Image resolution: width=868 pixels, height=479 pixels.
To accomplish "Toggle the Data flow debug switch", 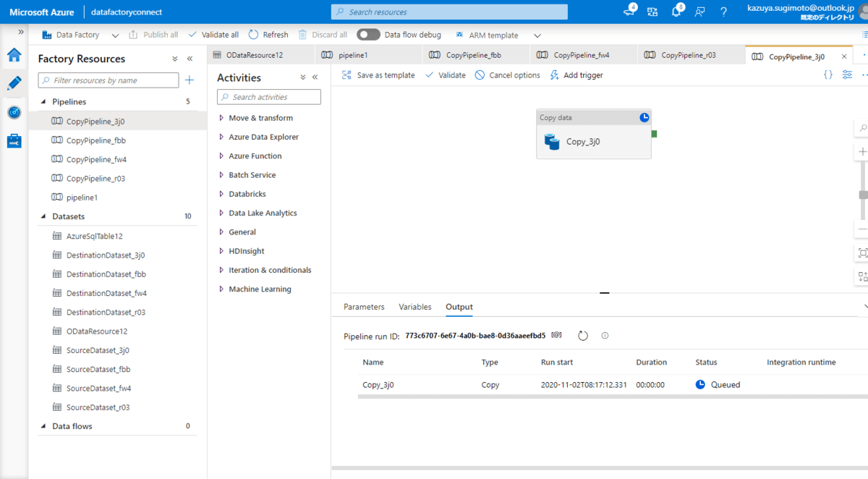I will click(x=368, y=35).
